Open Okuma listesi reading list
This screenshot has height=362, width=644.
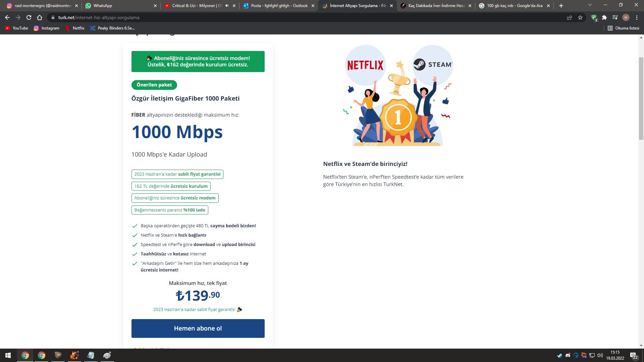click(624, 28)
